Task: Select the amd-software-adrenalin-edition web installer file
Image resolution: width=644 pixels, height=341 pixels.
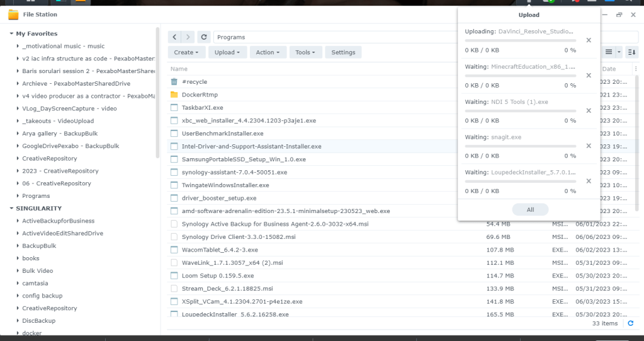Action: [286, 211]
